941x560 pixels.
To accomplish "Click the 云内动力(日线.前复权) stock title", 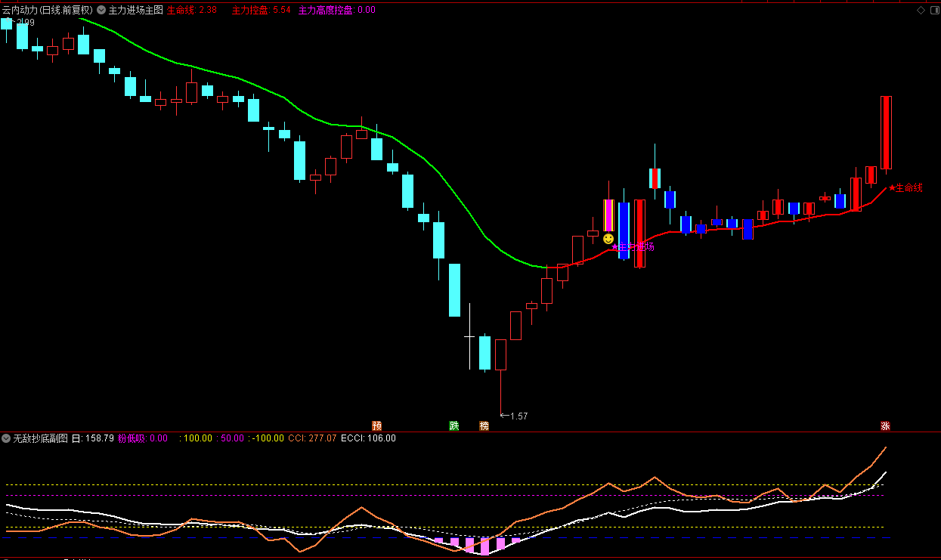I will (47, 10).
